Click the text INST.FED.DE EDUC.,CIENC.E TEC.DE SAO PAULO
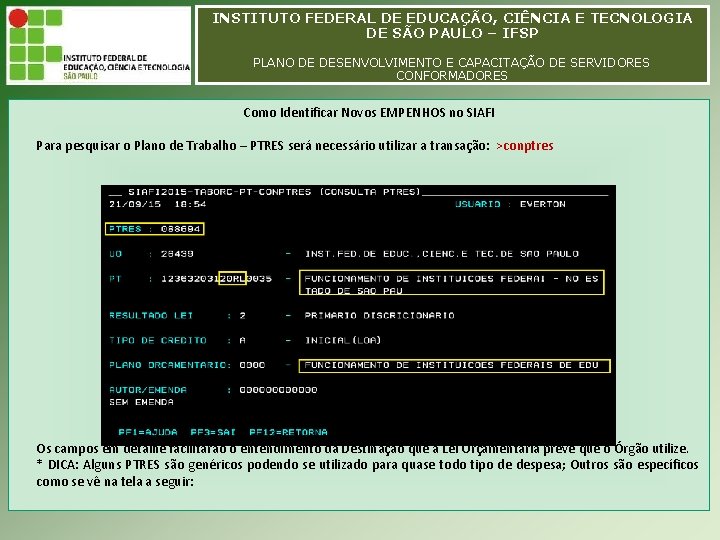 [442, 254]
